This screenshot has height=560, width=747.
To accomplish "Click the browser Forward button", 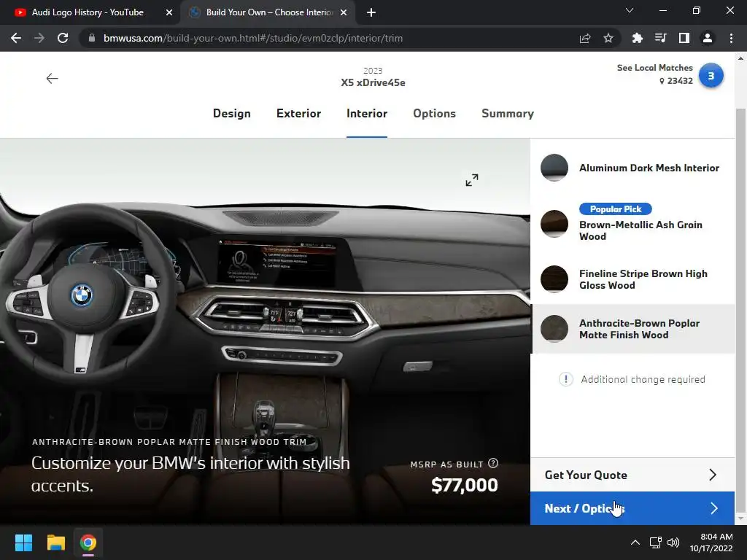I will 39,38.
